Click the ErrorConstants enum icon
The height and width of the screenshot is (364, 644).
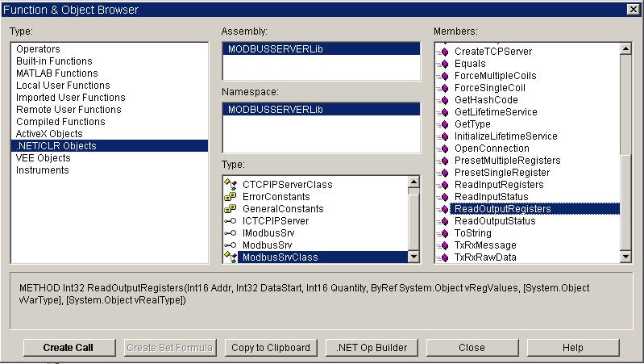[x=230, y=197]
